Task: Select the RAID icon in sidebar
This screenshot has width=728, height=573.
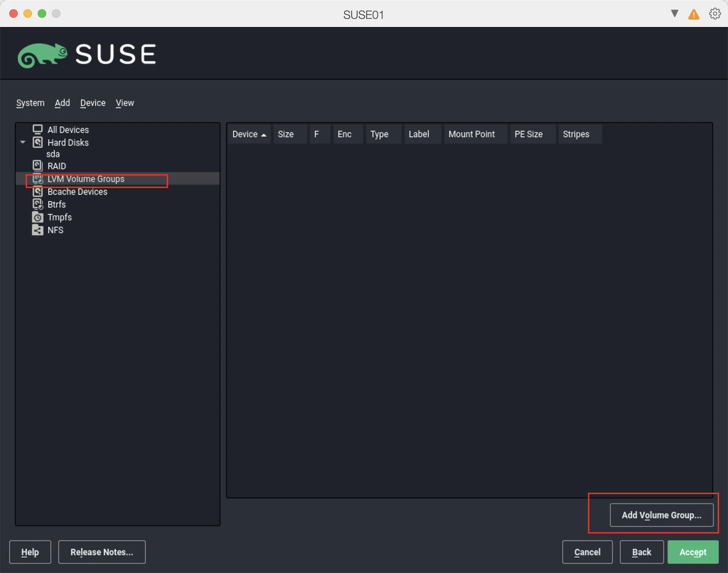Action: coord(38,165)
